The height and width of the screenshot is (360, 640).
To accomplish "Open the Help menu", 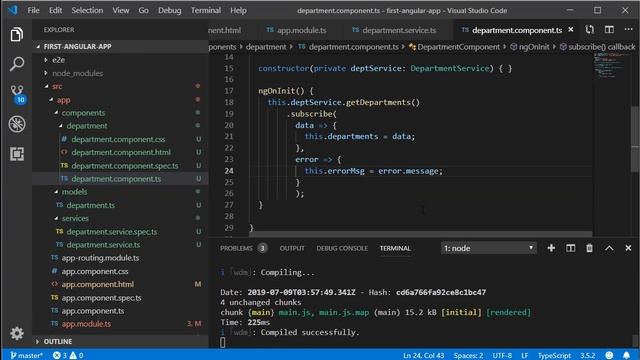I will click(238, 10).
